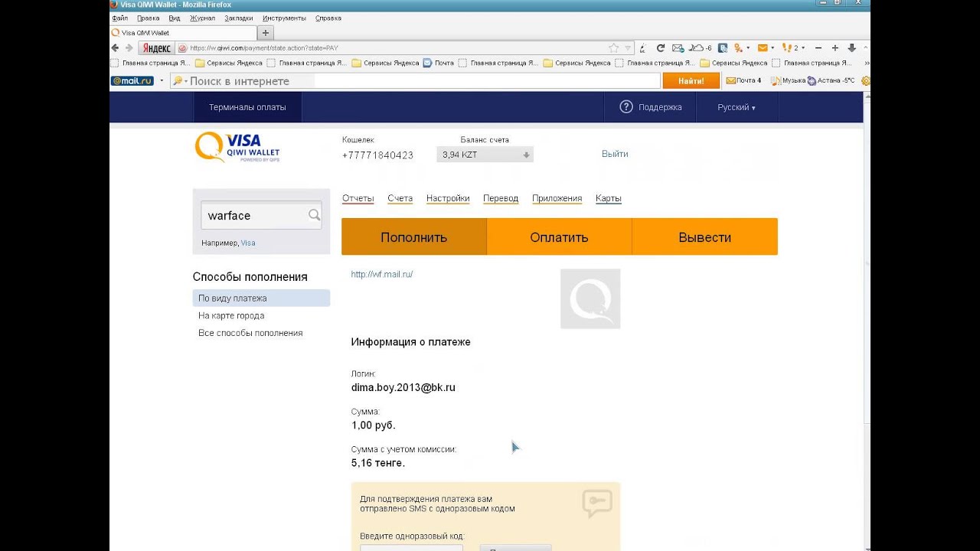Show more bookmarks with the » chevron
The height and width of the screenshot is (551, 980).
[867, 63]
